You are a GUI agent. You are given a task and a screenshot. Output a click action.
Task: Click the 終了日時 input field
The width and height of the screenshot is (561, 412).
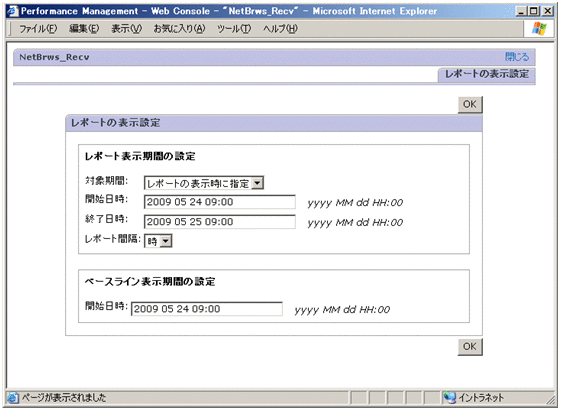point(220,222)
